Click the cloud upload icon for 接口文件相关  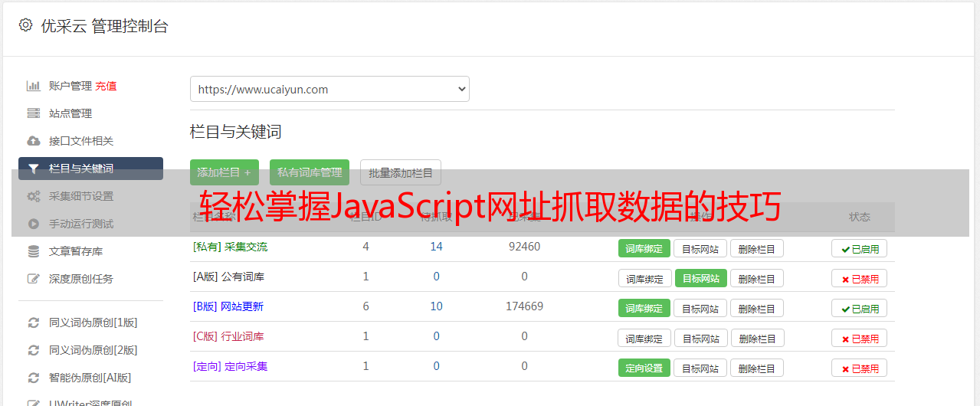pyautogui.click(x=33, y=141)
